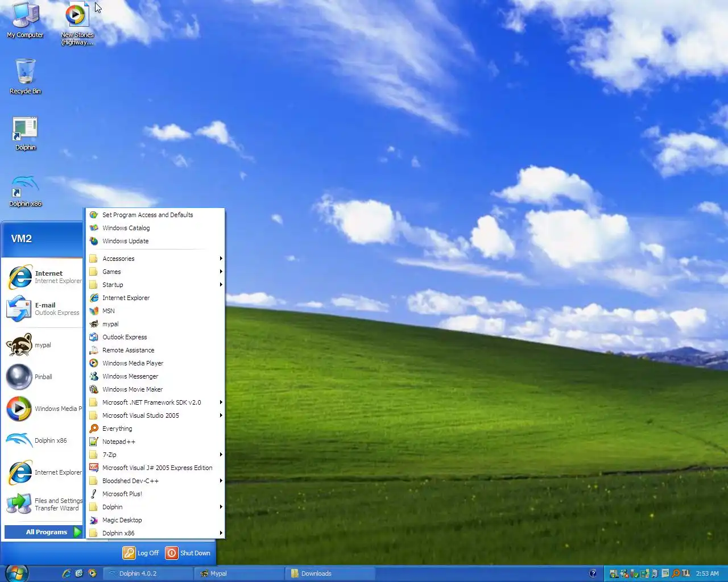Launch mypal in All Programs list
This screenshot has width=728, height=582.
[155, 324]
